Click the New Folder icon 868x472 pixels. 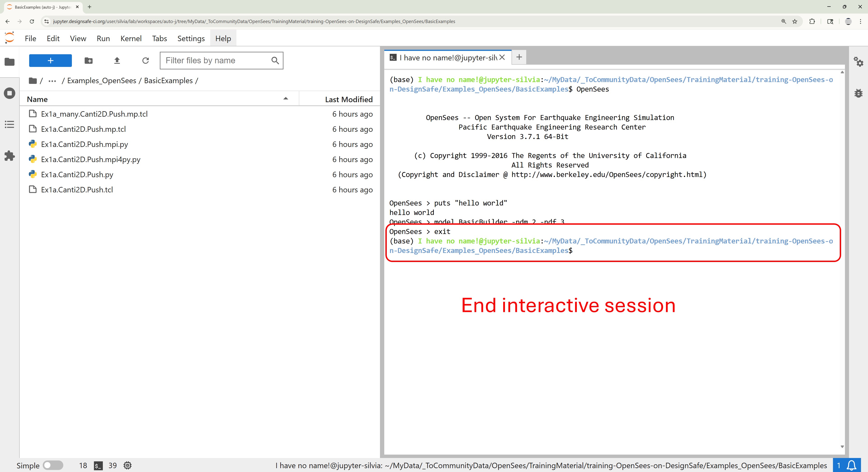click(x=88, y=61)
